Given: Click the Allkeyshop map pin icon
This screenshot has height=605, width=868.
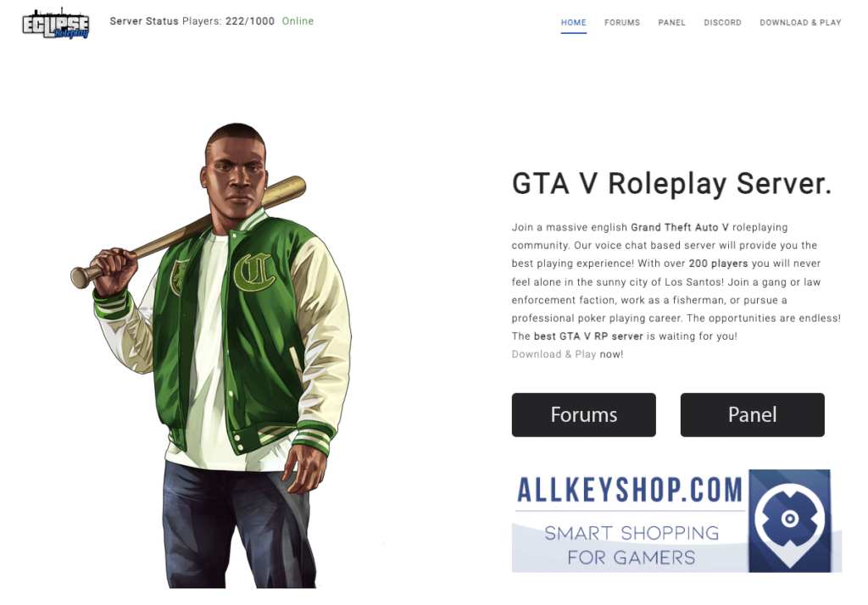Looking at the screenshot, I should coord(790,520).
